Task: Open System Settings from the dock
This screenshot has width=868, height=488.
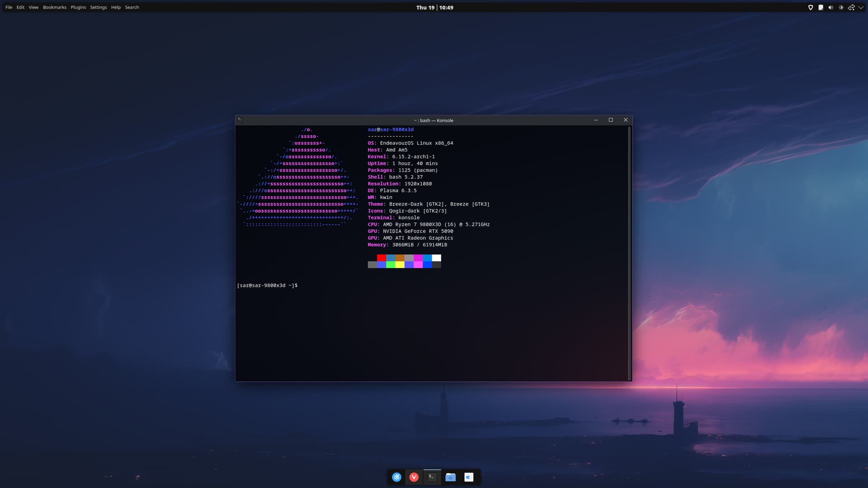Action: click(469, 477)
